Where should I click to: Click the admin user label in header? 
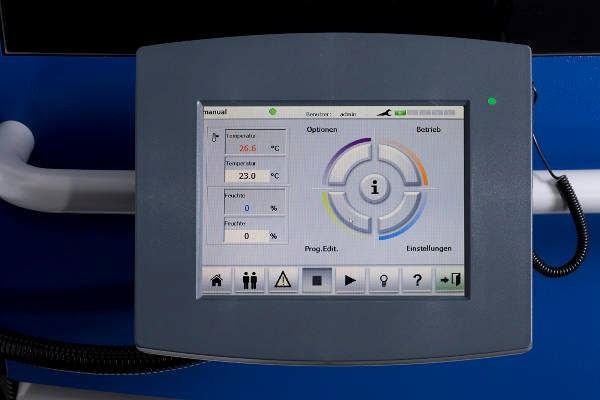[348, 114]
